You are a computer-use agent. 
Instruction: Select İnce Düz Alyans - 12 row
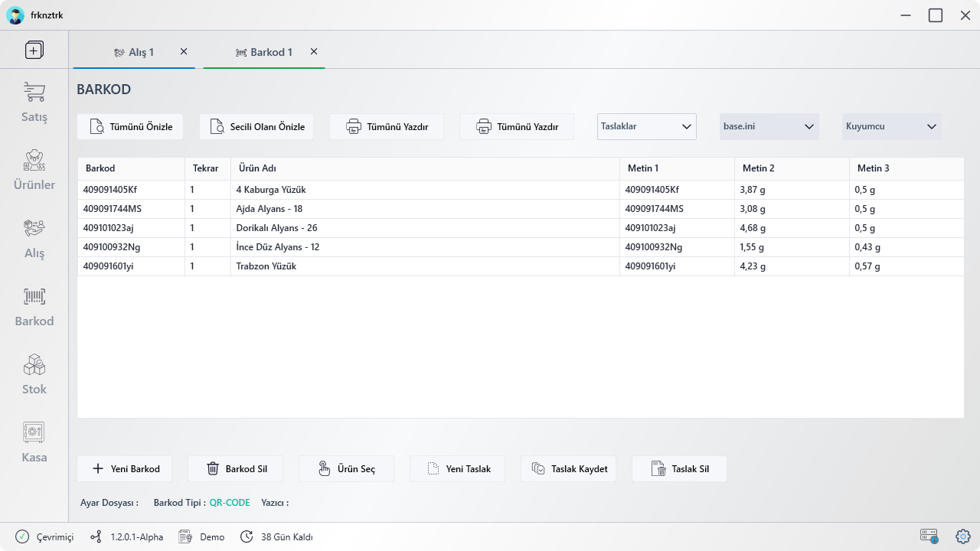point(521,247)
